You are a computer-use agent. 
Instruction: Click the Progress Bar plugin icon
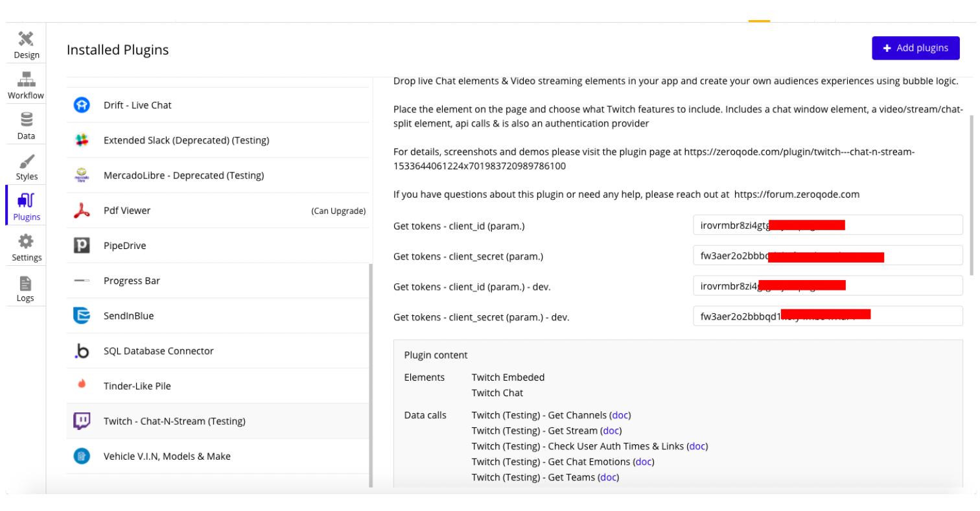tap(82, 281)
